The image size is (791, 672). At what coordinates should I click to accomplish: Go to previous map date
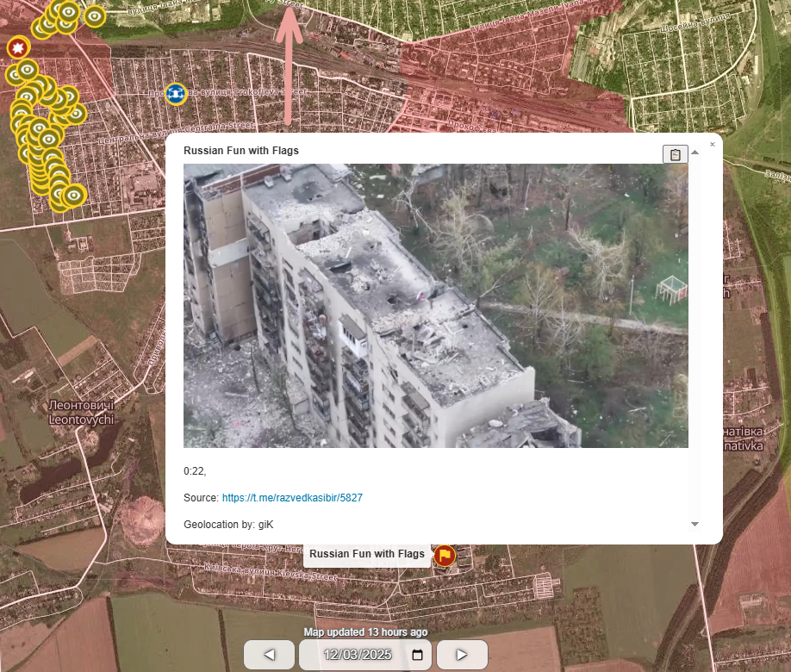[x=270, y=655]
